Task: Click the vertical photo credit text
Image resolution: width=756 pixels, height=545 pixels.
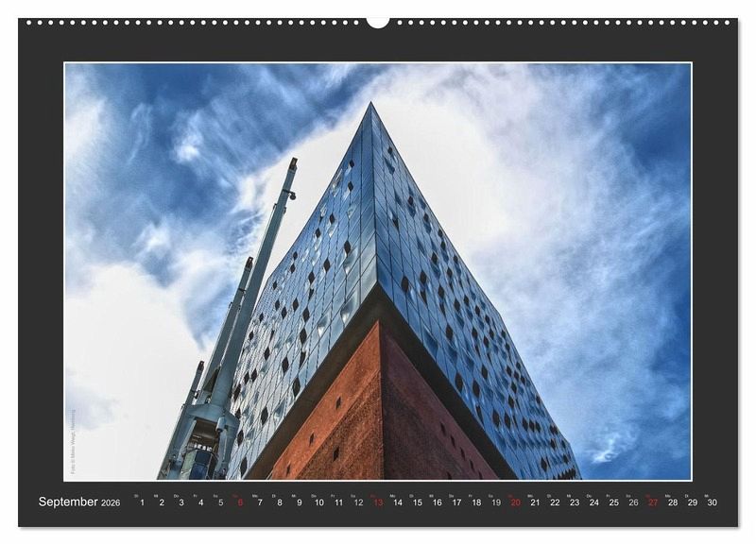Action: pyautogui.click(x=72, y=442)
